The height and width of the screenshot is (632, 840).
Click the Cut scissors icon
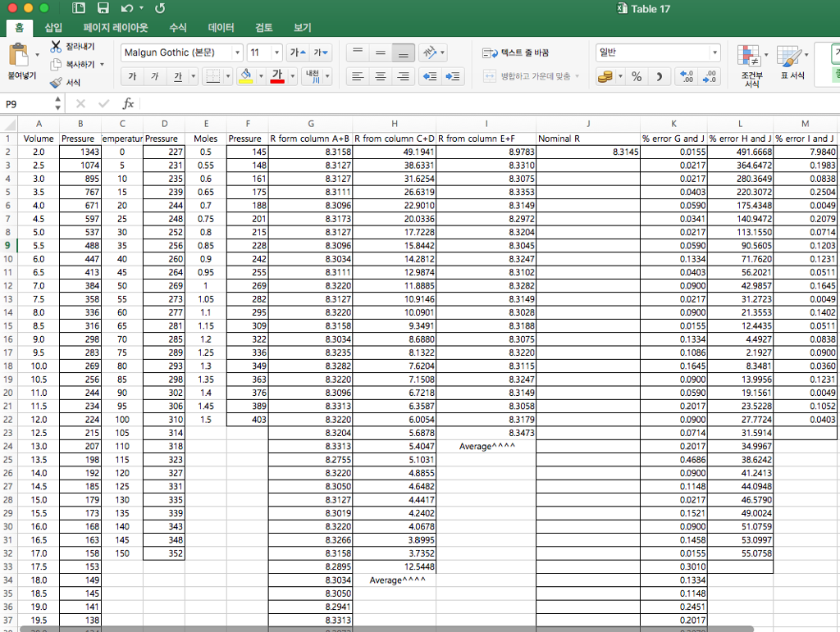[x=56, y=47]
